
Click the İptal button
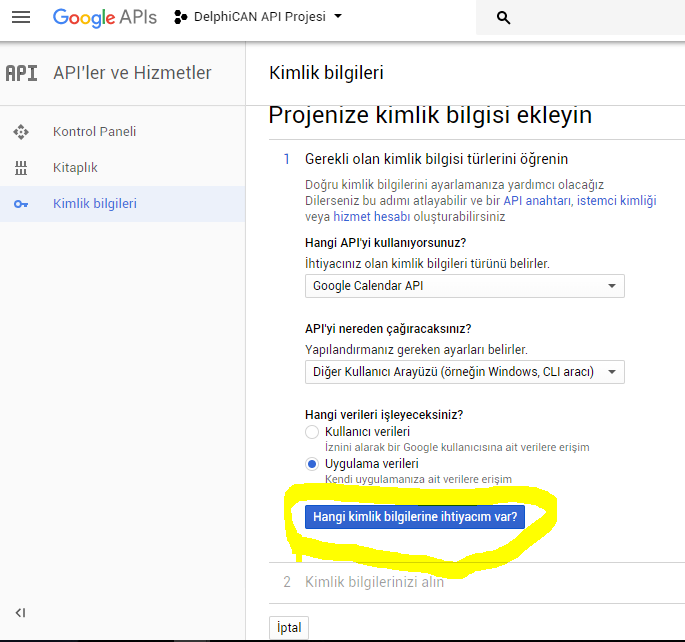[x=289, y=628]
